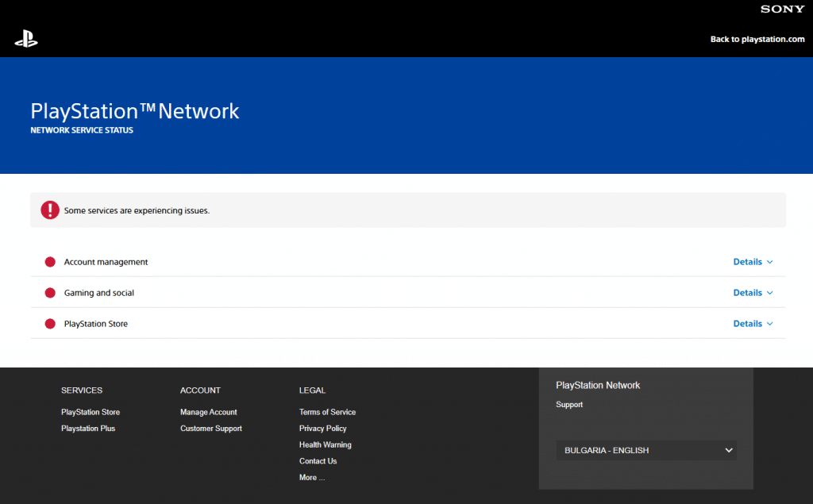Image resolution: width=813 pixels, height=504 pixels.
Task: Open Playstation Plus footer link
Action: click(x=88, y=429)
